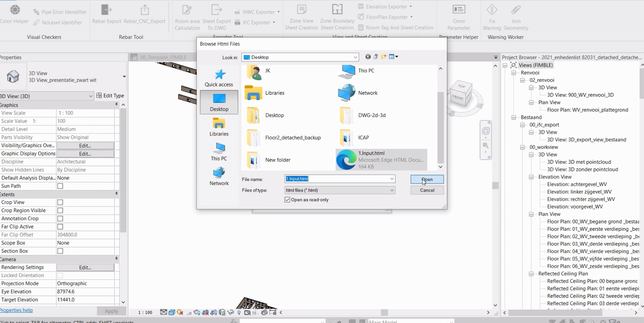Collapse the Reflected Ceiling Plan node
The image size is (644, 323).
pyautogui.click(x=531, y=274)
